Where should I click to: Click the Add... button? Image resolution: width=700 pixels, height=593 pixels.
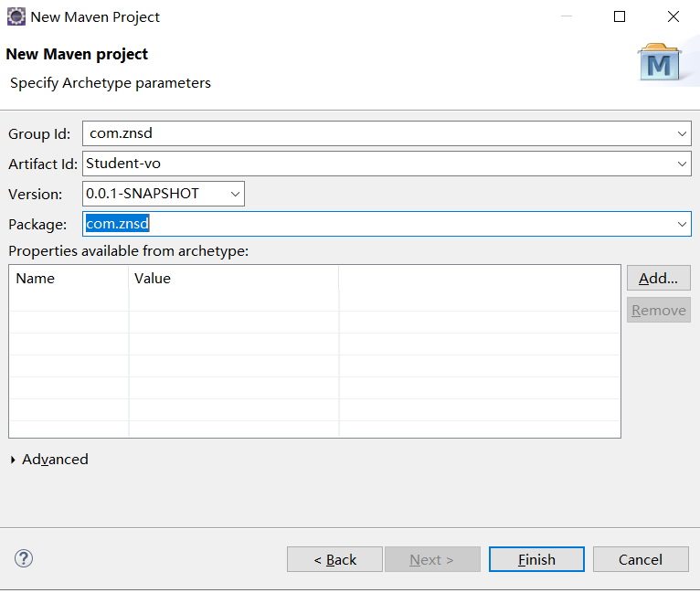coord(659,279)
